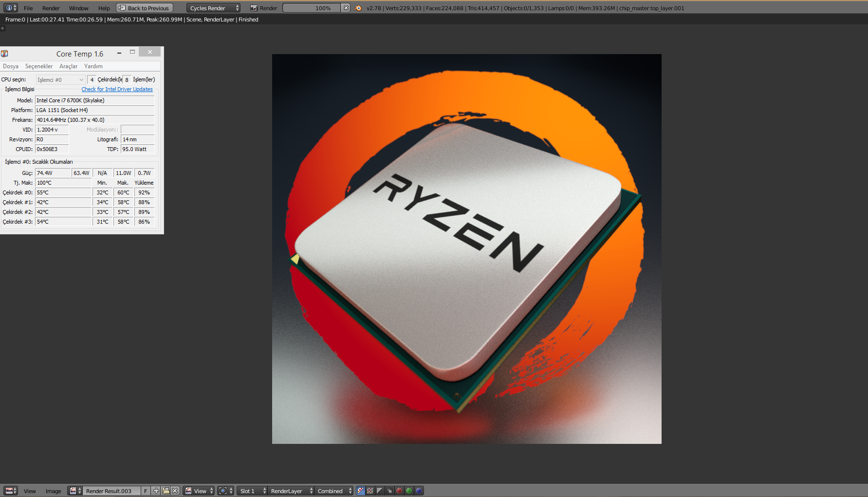Click the render status line text Finished

click(x=248, y=19)
